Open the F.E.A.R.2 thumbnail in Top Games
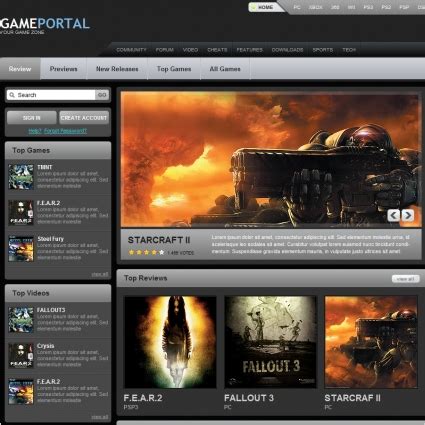This screenshot has width=425, height=425. 21,213
